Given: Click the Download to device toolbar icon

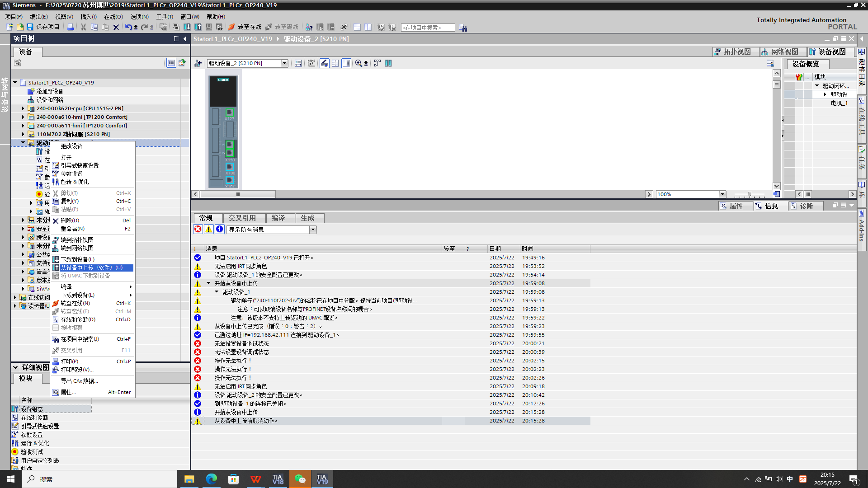Looking at the screenshot, I should click(187, 27).
